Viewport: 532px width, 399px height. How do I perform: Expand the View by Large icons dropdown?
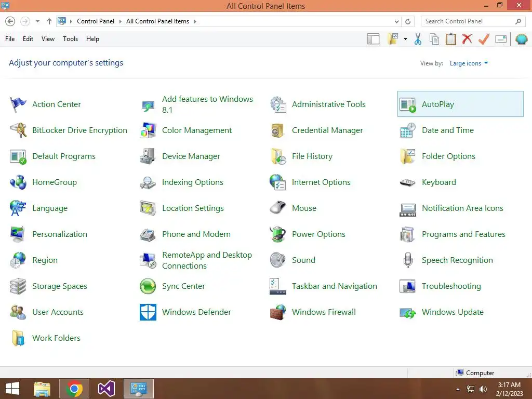click(469, 63)
